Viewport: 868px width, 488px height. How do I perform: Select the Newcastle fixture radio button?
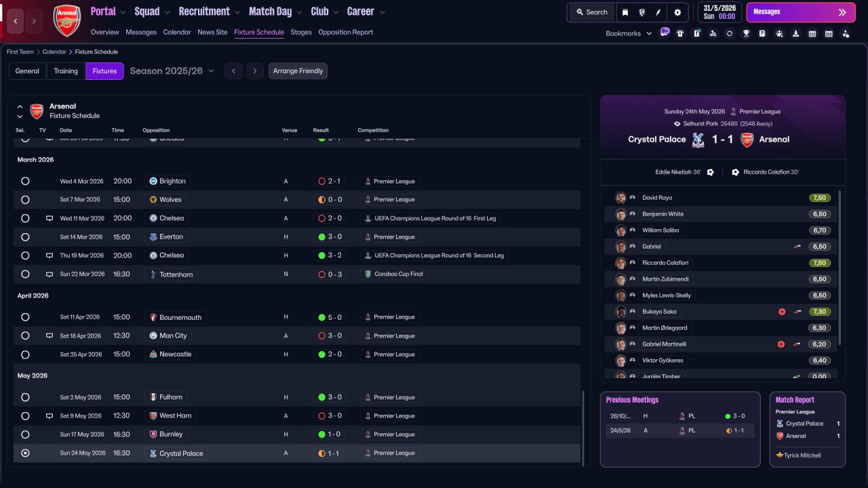pyautogui.click(x=25, y=354)
